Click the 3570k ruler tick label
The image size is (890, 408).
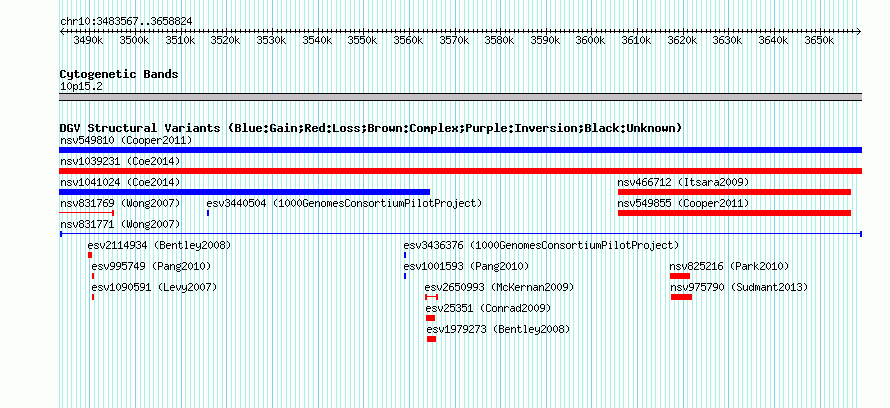coord(454,41)
